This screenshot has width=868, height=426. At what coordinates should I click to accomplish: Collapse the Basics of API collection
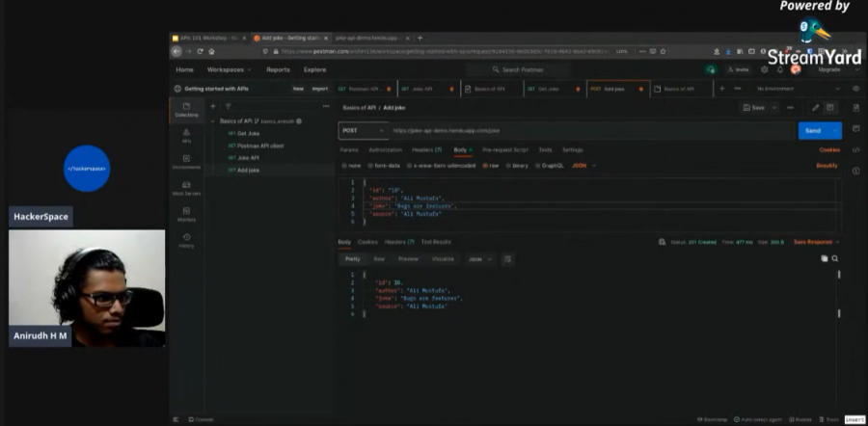point(213,120)
